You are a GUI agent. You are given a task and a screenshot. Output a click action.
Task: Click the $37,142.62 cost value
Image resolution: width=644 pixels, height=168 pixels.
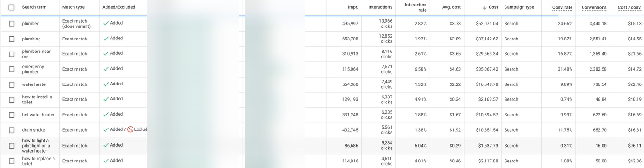pos(487,39)
